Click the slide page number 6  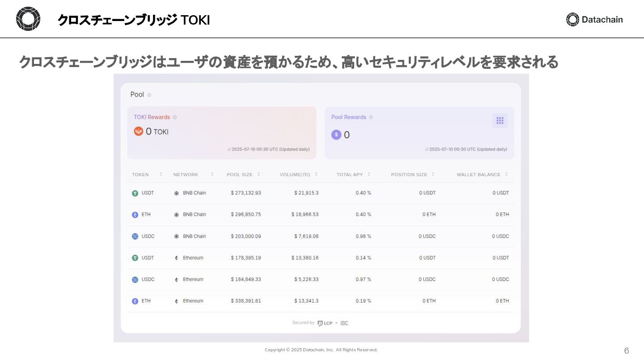click(x=627, y=351)
